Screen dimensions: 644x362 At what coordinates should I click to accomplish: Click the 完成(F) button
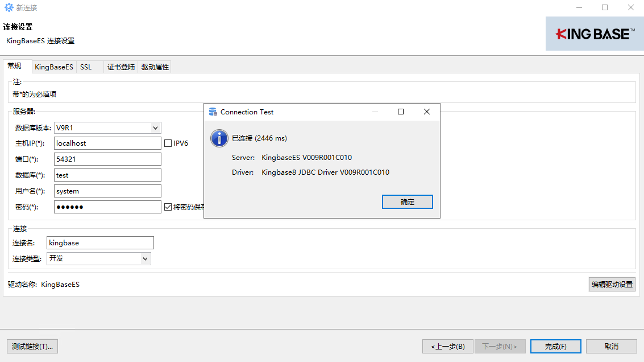coord(556,347)
